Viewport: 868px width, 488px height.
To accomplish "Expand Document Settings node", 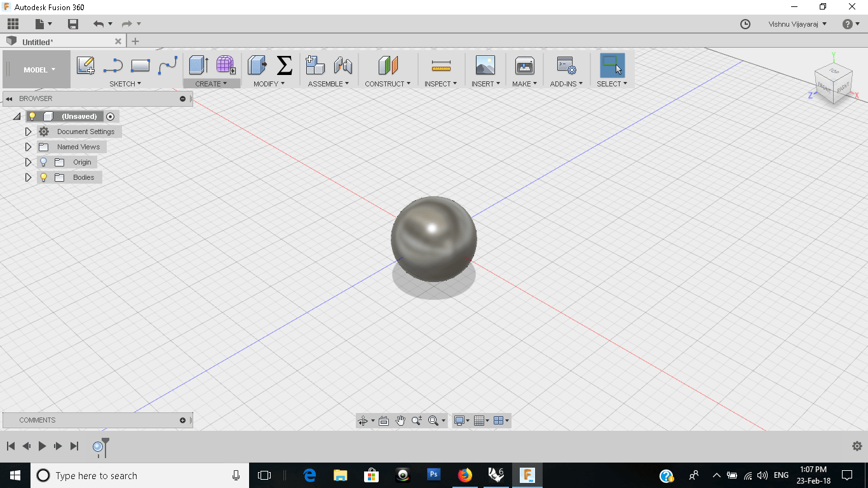I will [x=28, y=132].
